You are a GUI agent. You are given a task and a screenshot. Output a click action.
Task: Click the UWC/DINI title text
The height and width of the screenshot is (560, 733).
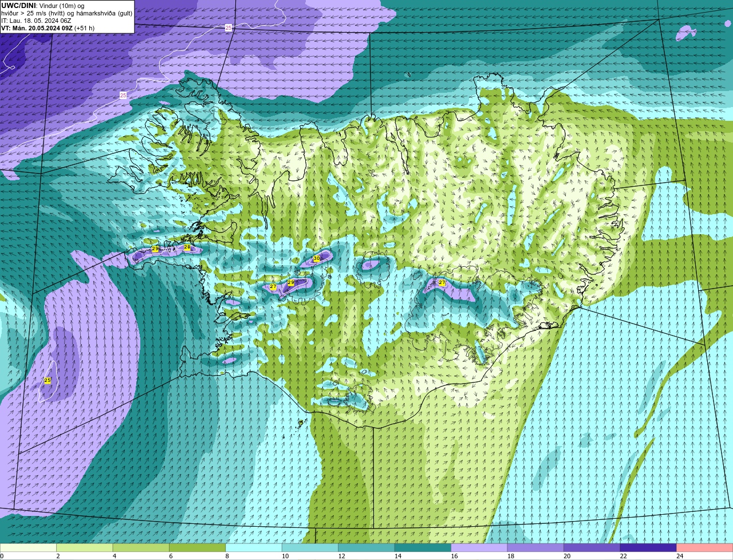click(x=18, y=6)
